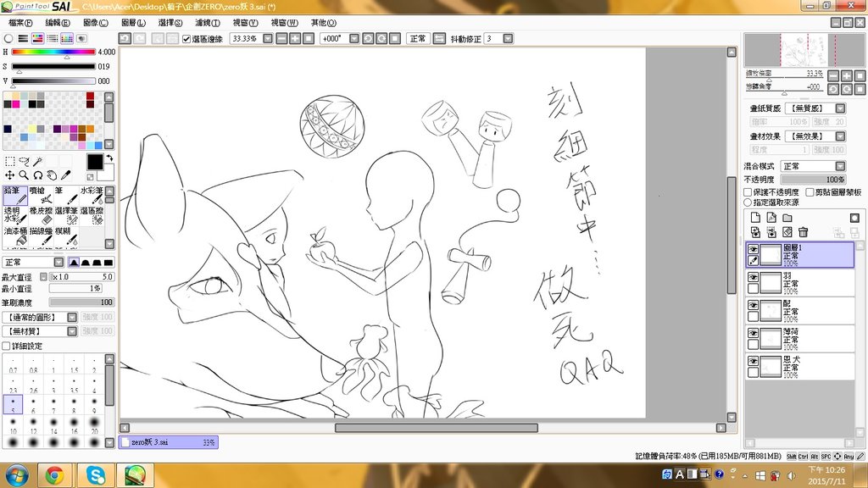
Task: Click the layer 不透明度 opacity slider
Action: [813, 180]
